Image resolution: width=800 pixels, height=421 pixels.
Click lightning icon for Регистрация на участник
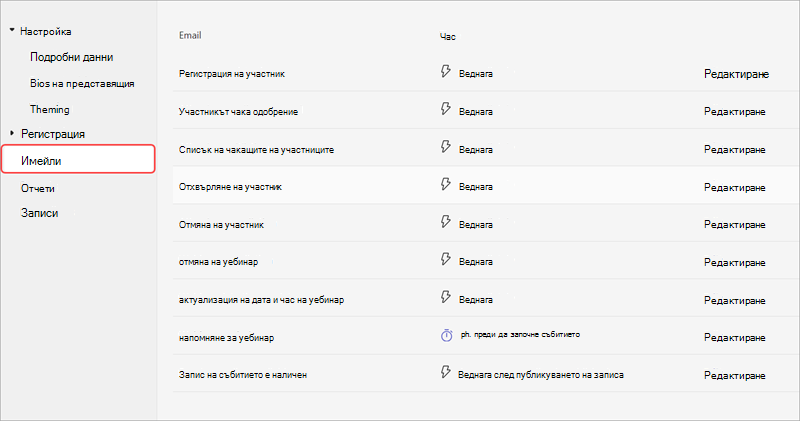coord(446,71)
